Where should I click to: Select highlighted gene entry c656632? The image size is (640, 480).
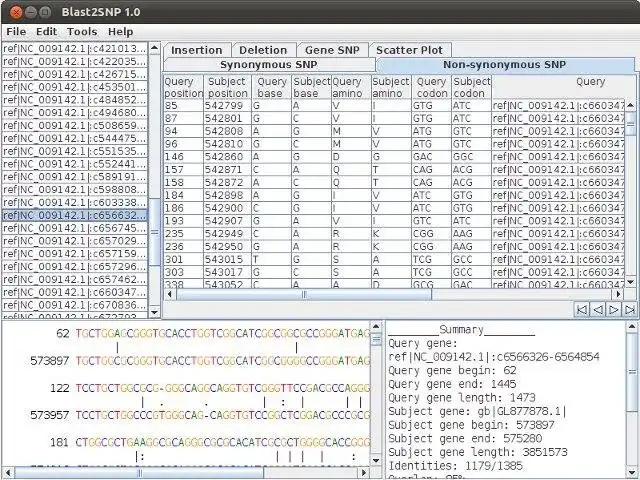click(x=74, y=215)
